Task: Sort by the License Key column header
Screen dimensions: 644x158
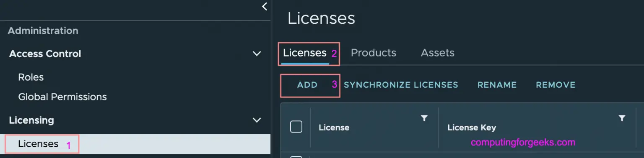Action: (x=472, y=127)
